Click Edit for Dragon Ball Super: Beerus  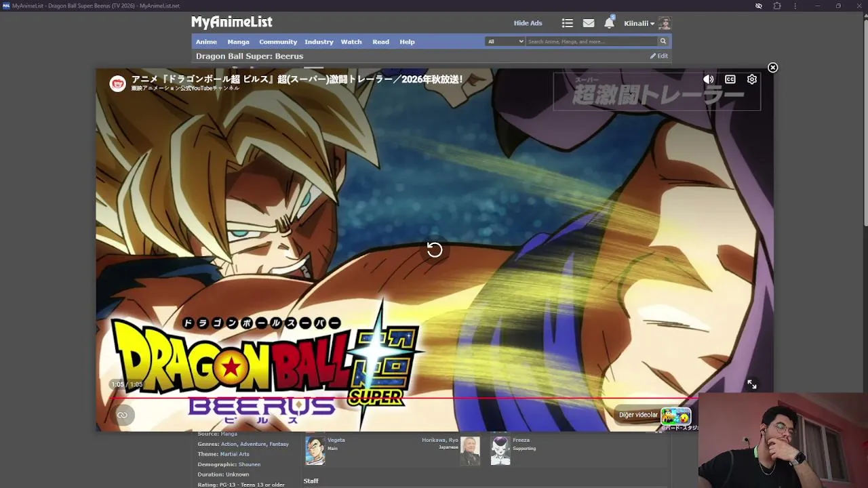click(659, 56)
